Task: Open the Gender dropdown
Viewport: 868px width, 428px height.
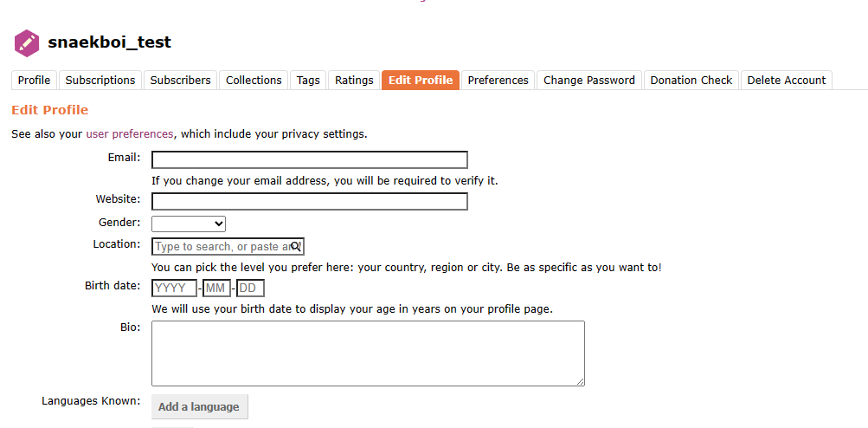Action: pyautogui.click(x=189, y=224)
